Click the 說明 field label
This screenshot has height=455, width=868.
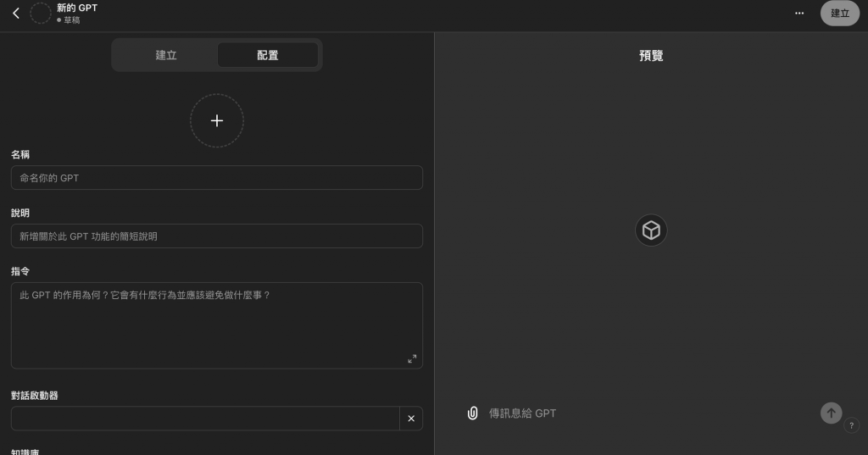point(20,214)
